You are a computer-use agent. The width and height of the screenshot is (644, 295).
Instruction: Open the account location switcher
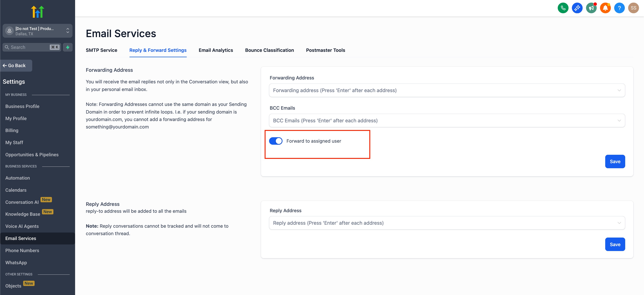[37, 31]
